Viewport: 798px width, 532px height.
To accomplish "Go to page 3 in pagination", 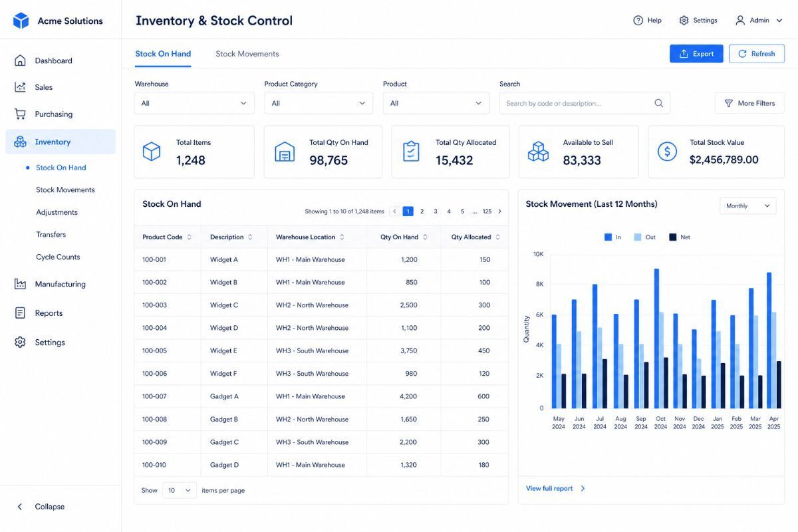I will tap(436, 211).
